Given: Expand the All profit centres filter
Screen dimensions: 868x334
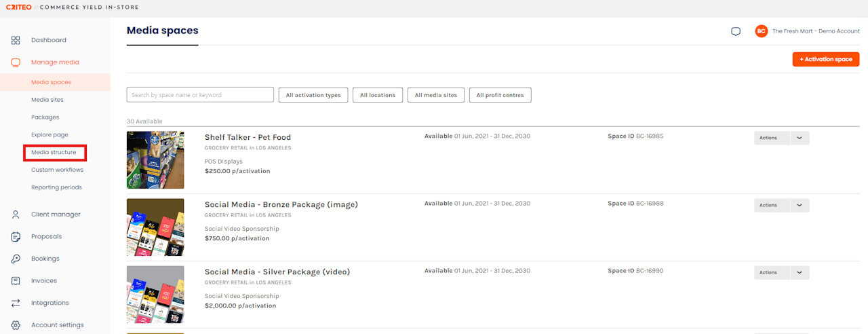Looking at the screenshot, I should click(x=500, y=95).
